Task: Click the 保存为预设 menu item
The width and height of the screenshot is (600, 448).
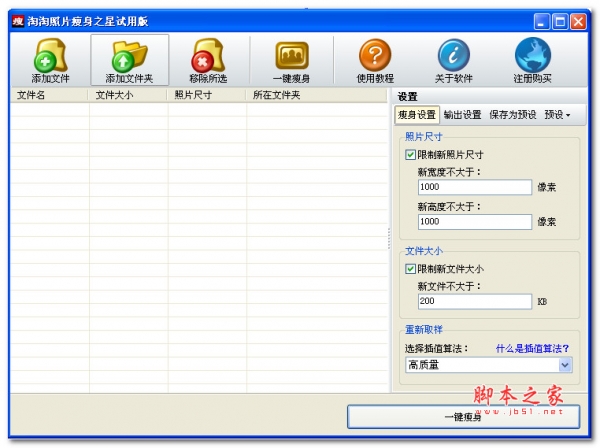Action: 512,115
